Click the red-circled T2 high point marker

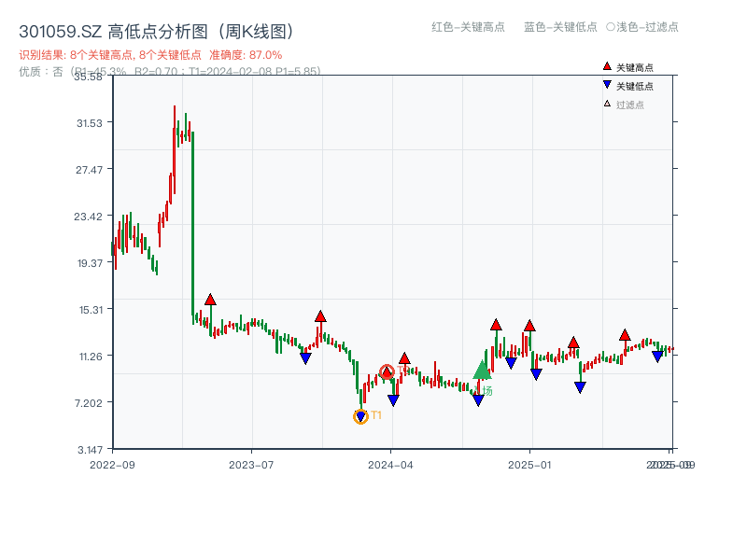click(386, 371)
